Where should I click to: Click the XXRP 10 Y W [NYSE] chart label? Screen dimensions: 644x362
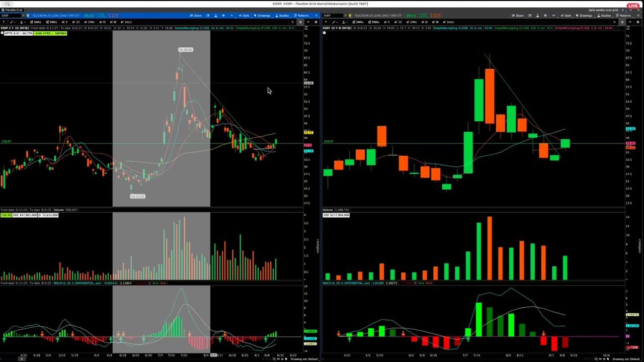pos(337,28)
